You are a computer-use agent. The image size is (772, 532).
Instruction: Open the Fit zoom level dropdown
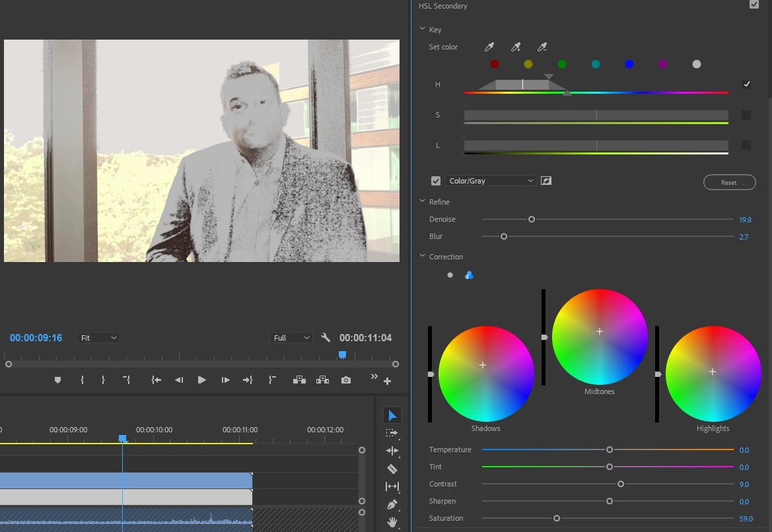(x=98, y=337)
